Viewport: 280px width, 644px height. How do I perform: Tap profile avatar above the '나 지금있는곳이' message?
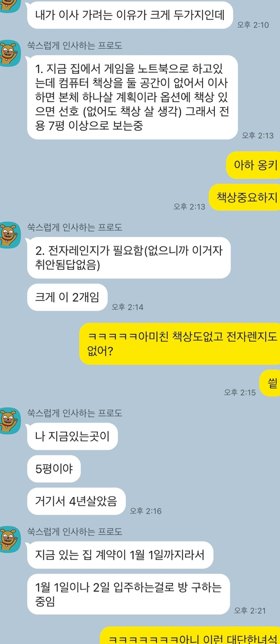[10, 420]
